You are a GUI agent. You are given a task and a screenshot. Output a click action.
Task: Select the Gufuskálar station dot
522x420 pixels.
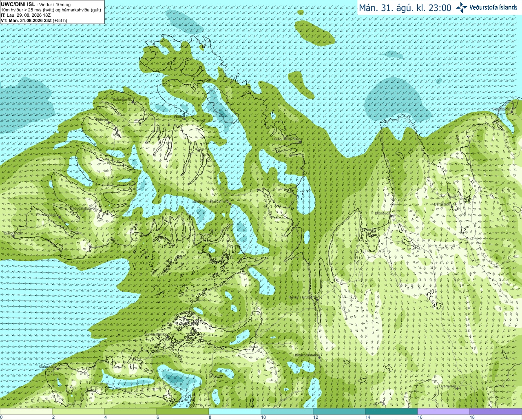58,369
